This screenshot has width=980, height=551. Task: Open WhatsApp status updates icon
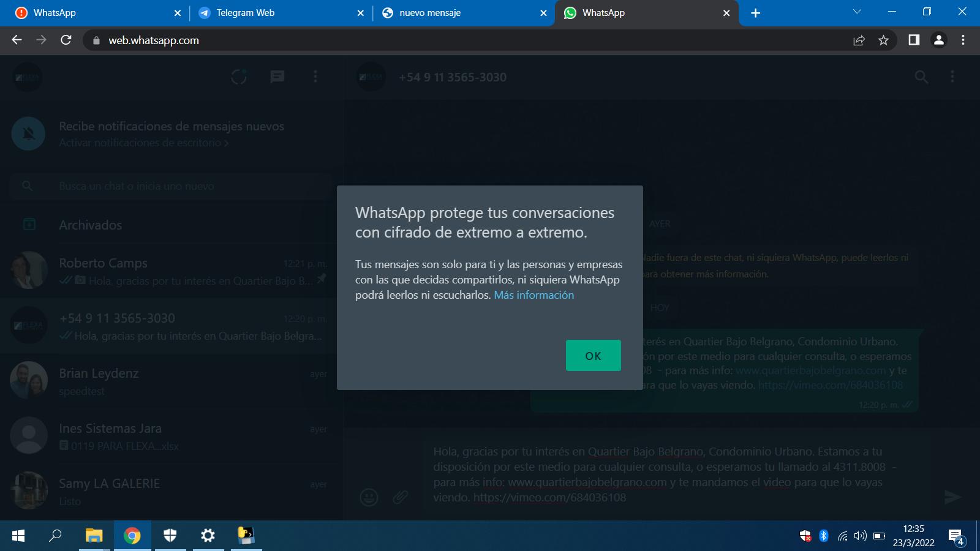239,77
